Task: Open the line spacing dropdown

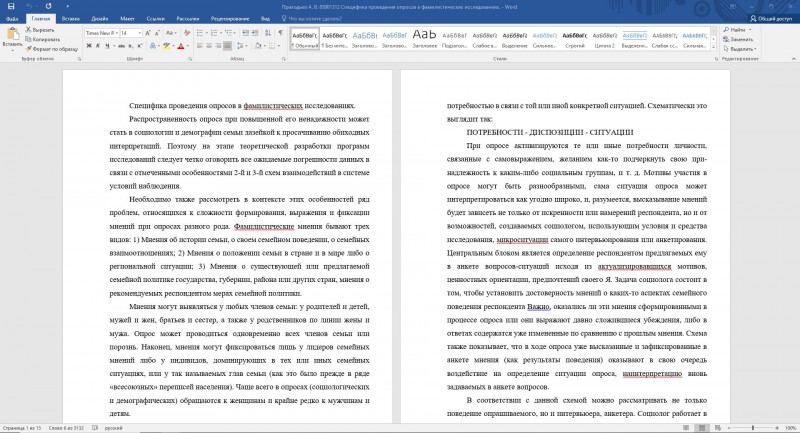Action: [242, 46]
